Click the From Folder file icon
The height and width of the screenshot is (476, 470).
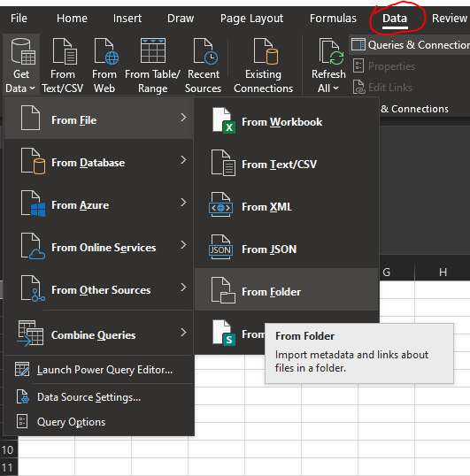point(223,290)
